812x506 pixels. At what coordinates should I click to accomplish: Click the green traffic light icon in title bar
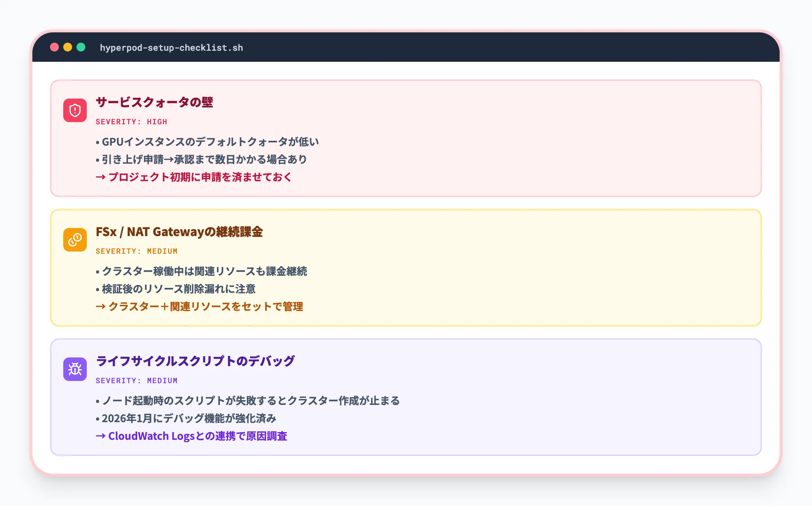click(80, 47)
